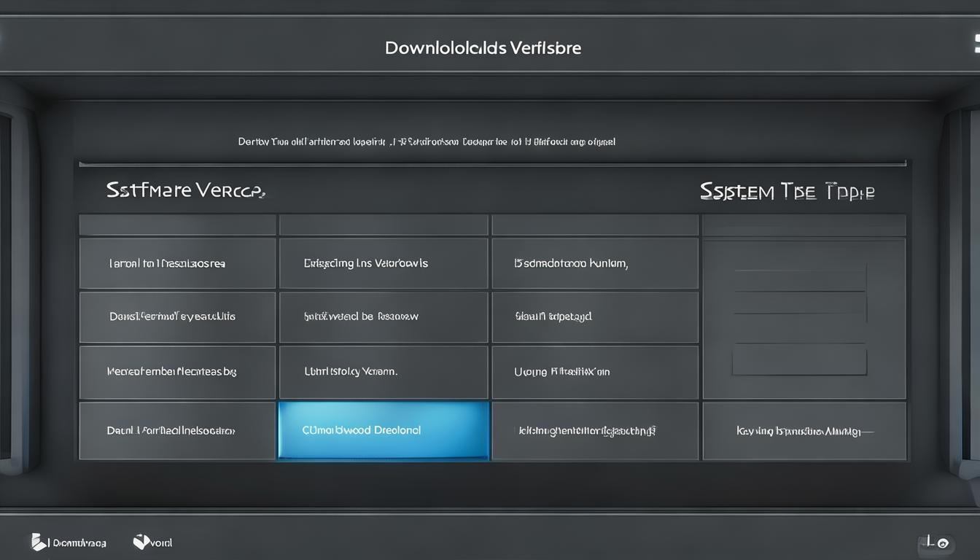Image resolution: width=980 pixels, height=560 pixels.
Task: Switch to the "Sstfmare Vercce" section heading
Action: 185,191
